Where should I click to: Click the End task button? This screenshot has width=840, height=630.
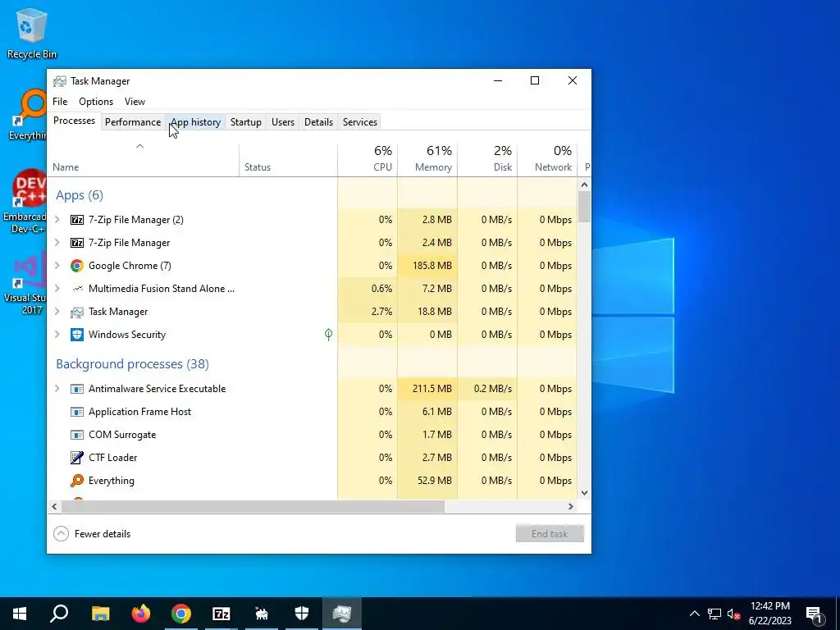tap(550, 534)
